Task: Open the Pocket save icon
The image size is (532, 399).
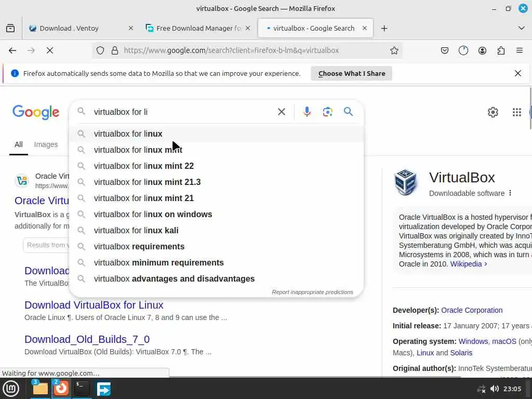Action: 445,50
